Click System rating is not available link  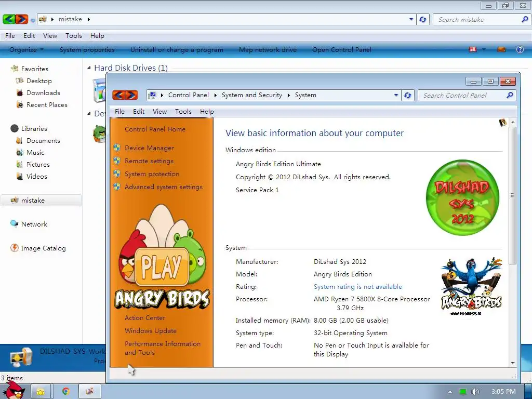(x=357, y=287)
